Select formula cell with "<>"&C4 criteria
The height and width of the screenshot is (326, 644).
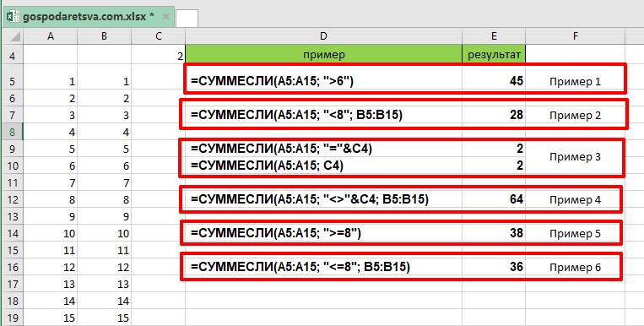click(x=323, y=200)
